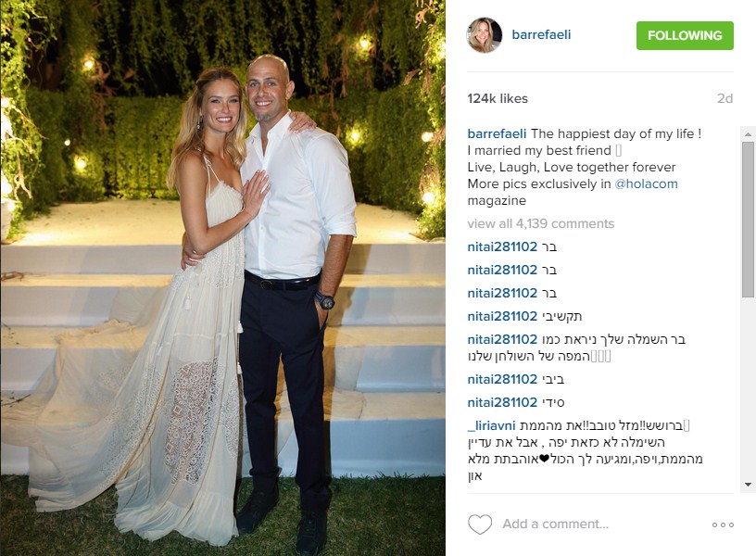The height and width of the screenshot is (556, 756).
Task: Click the wedding couple photo
Action: click(x=222, y=278)
